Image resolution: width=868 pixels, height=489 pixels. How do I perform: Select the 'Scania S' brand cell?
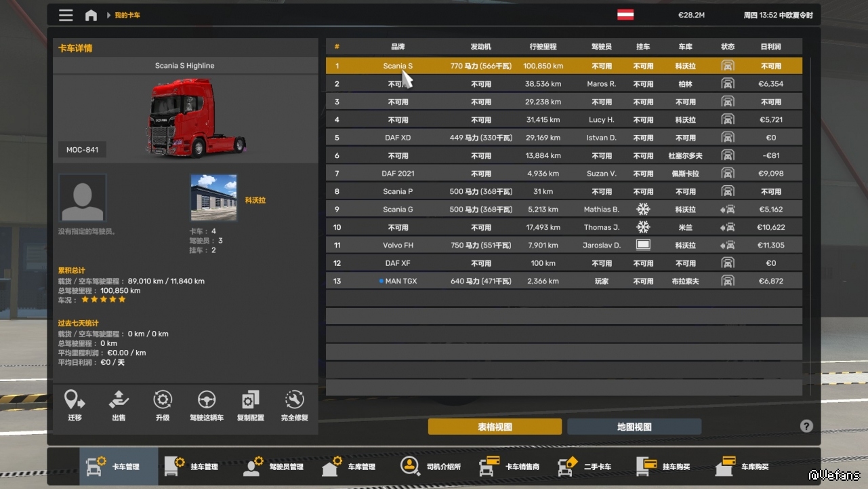[x=398, y=66]
